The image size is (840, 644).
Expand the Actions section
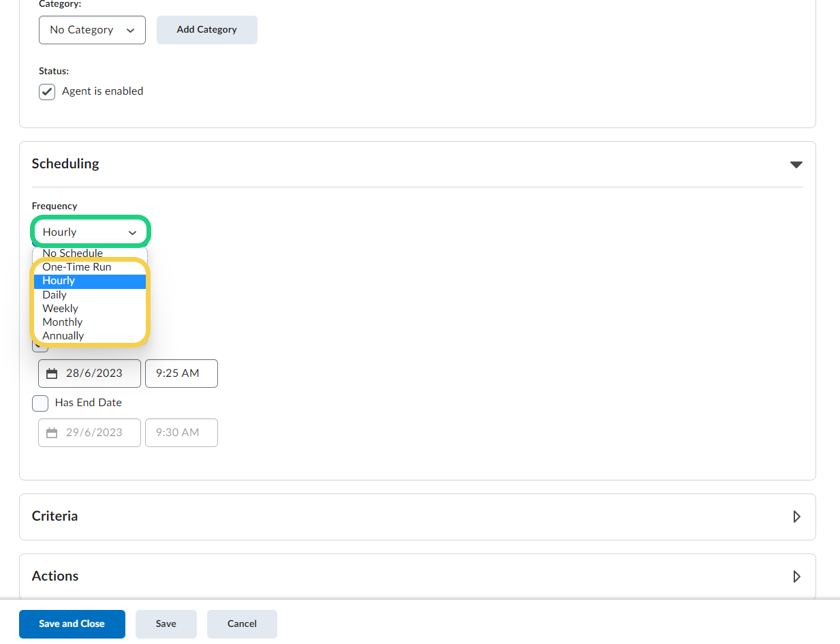click(x=796, y=577)
